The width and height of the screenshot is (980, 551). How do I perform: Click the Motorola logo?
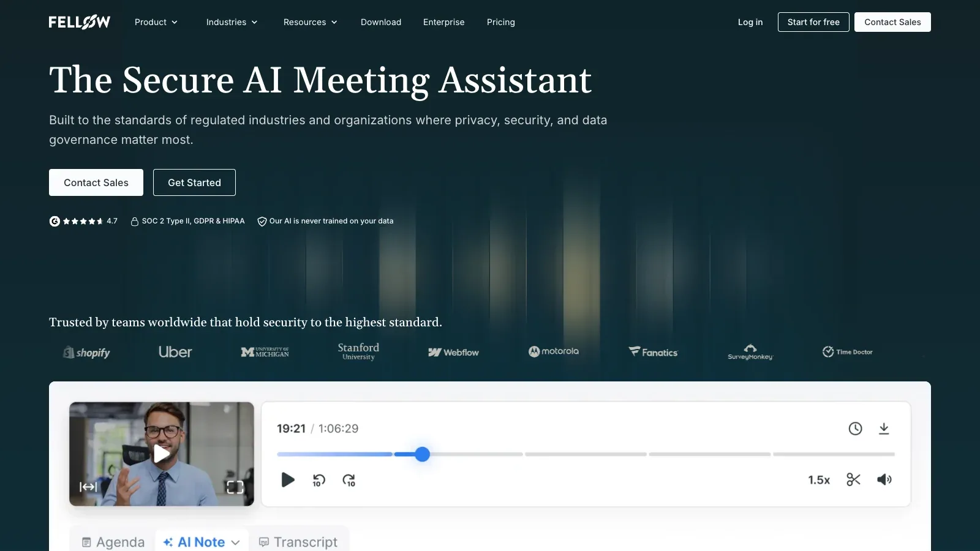tap(554, 351)
